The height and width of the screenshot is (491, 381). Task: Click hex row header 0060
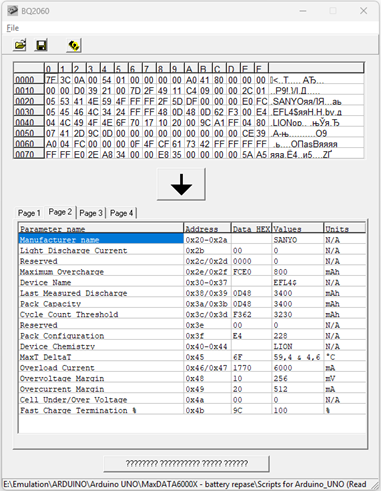point(29,144)
